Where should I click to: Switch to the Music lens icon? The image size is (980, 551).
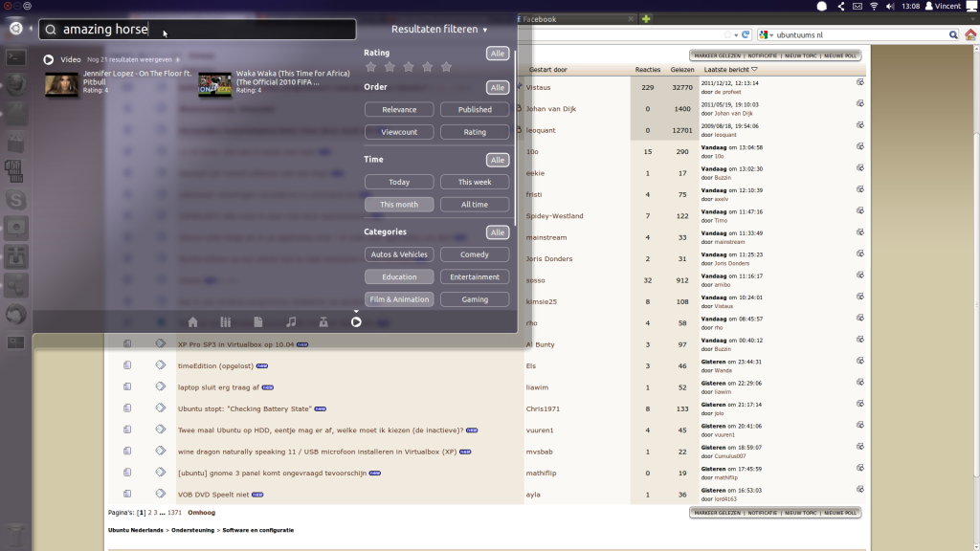[x=291, y=322]
